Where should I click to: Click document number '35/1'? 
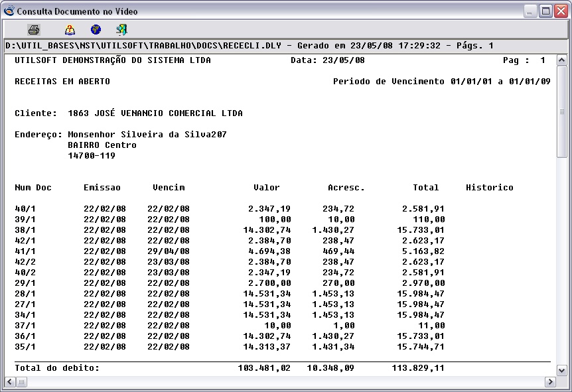[25, 346]
